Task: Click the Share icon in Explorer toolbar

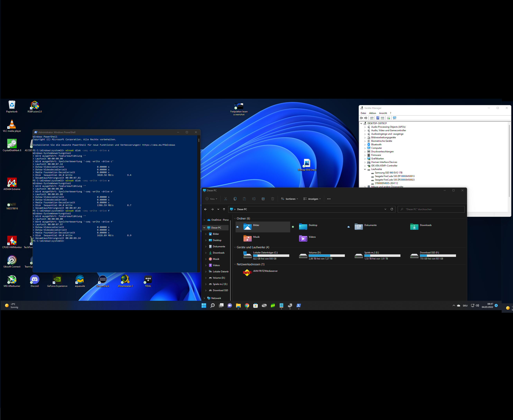Action: 263,199
